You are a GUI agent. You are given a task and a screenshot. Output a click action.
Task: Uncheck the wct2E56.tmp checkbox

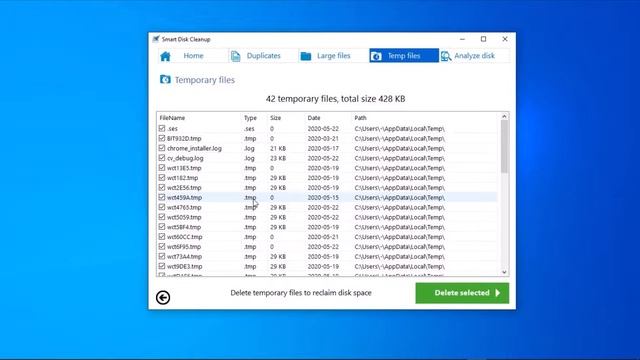click(x=162, y=187)
